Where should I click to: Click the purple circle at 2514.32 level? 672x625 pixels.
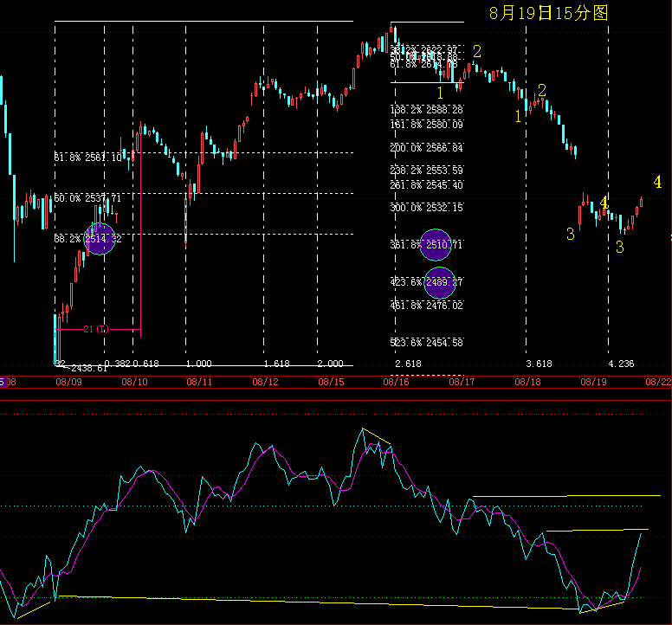coord(100,238)
